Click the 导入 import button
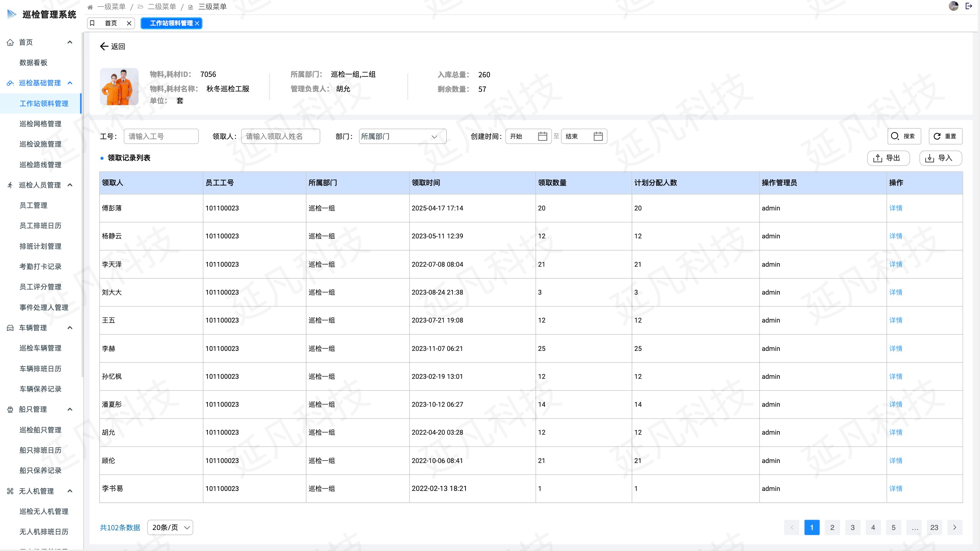Screen dimensions: 980x551 pos(940,158)
